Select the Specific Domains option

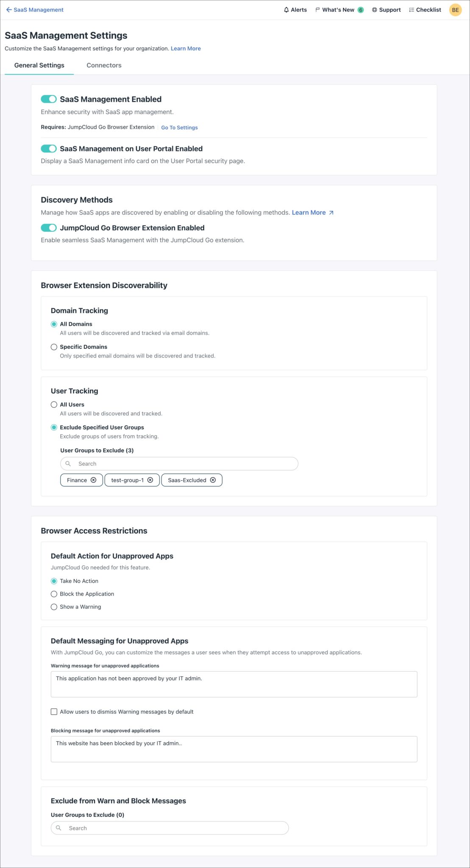pos(54,347)
